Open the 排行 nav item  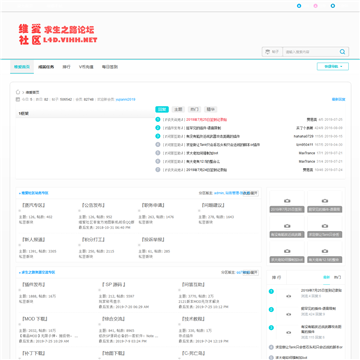pyautogui.click(x=67, y=67)
